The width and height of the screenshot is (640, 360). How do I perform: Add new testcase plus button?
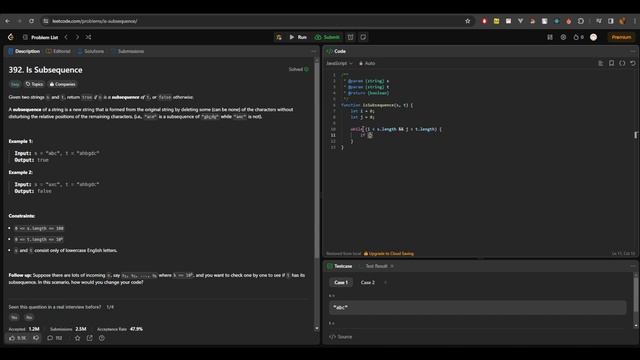pos(385,282)
